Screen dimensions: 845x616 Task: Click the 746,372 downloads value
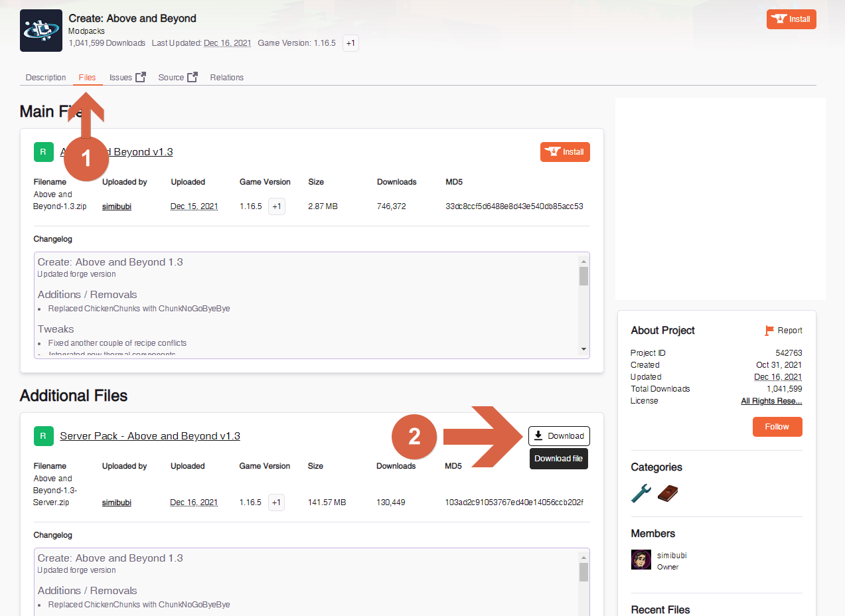pyautogui.click(x=392, y=206)
